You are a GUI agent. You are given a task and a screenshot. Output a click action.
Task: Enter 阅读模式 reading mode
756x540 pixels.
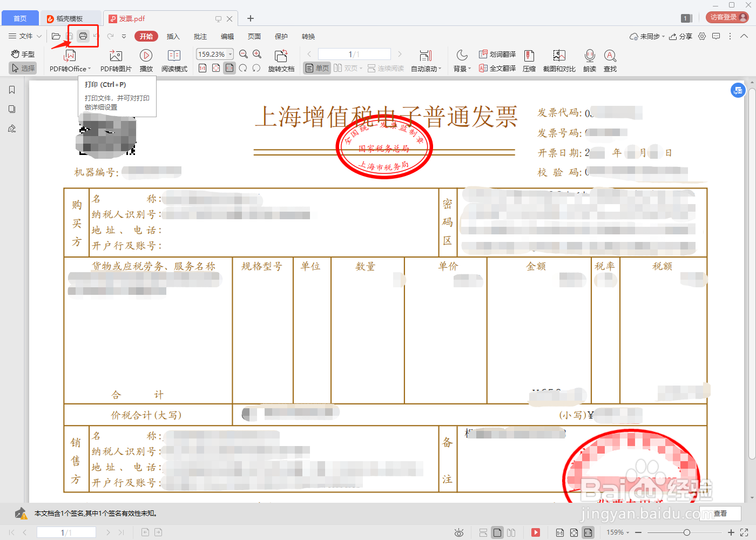174,61
